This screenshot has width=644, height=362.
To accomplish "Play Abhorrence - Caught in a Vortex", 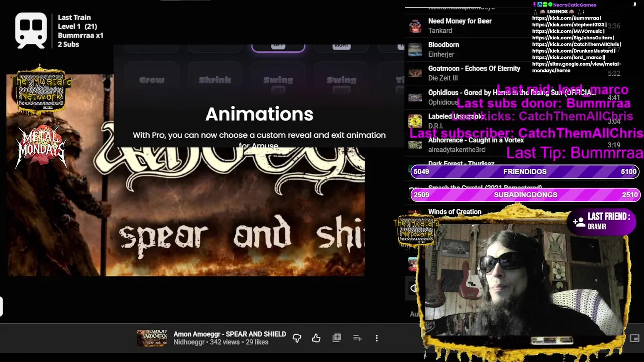I will coord(476,140).
